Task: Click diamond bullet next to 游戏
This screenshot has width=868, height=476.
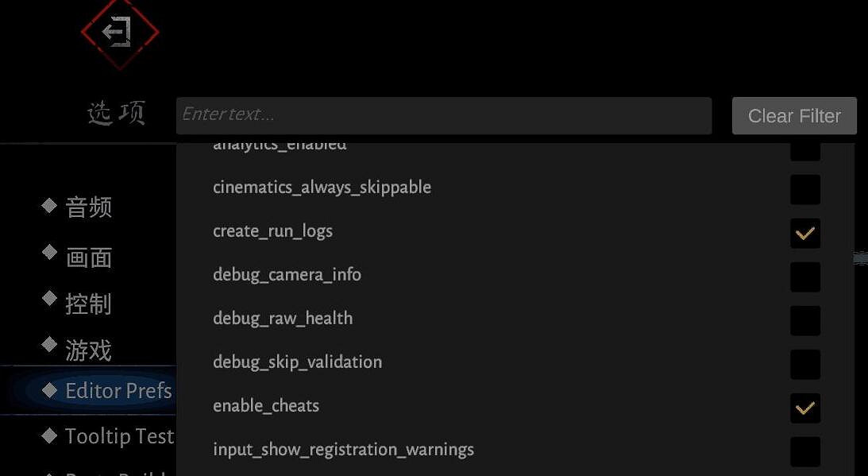Action: 50,346
